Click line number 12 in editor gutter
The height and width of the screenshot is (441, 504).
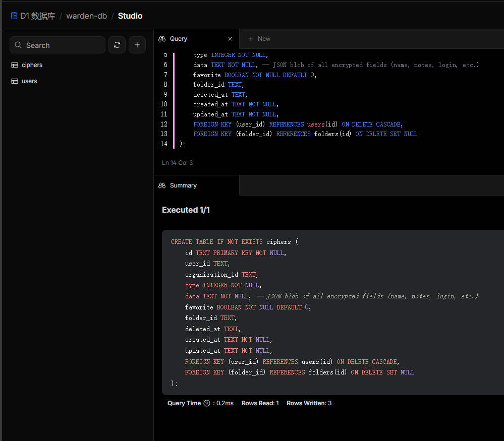point(163,124)
